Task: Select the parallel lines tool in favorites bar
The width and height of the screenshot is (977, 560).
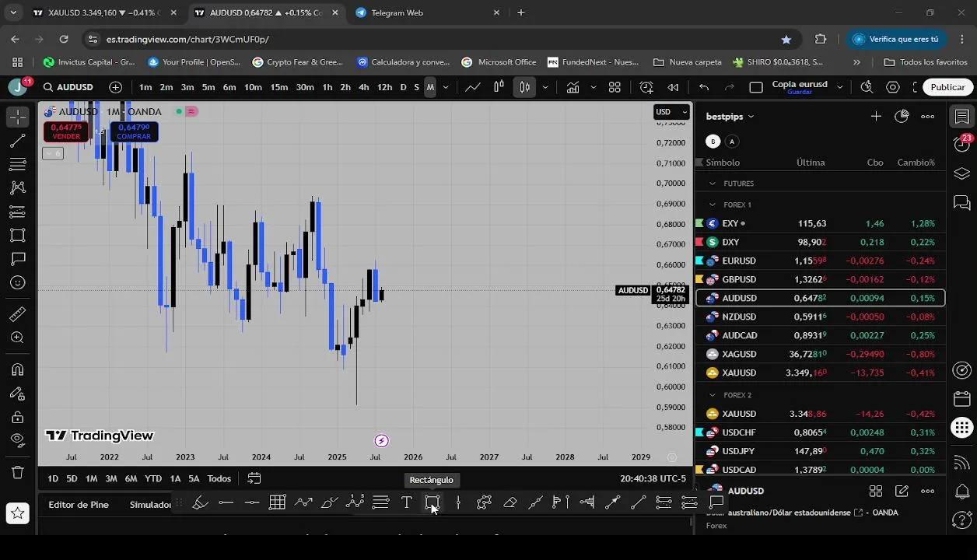Action: tap(380, 503)
